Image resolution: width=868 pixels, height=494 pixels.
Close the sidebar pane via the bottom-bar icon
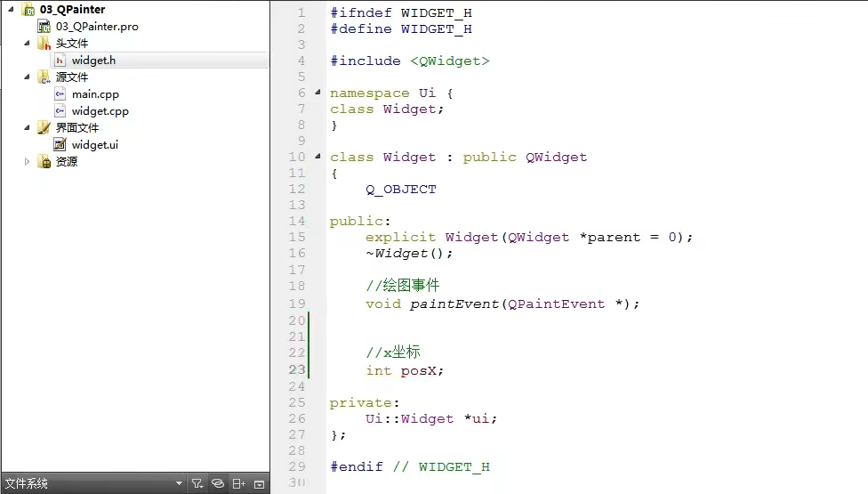pos(259,484)
